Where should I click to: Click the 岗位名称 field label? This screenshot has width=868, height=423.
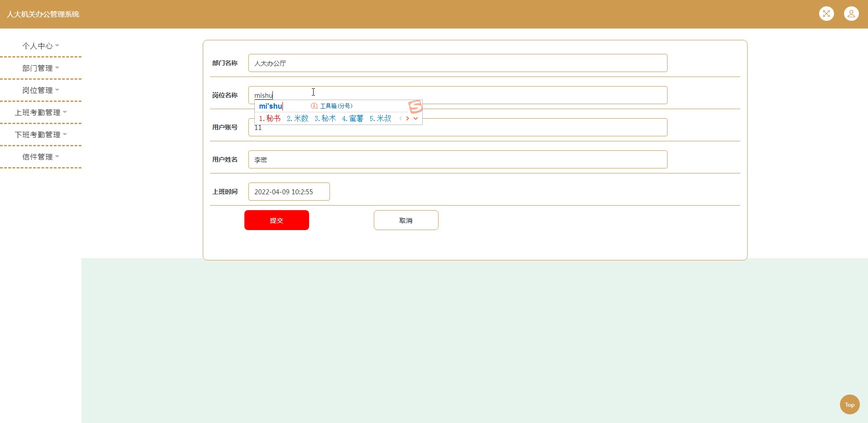pos(225,95)
